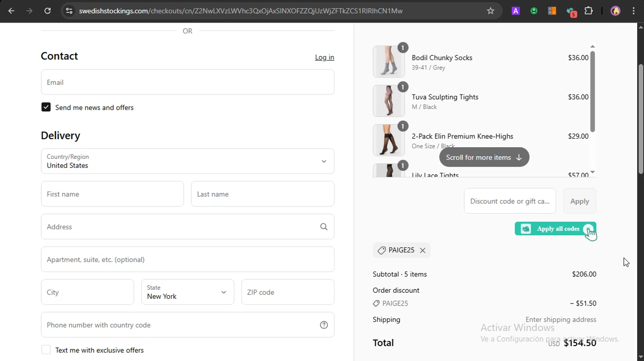Click the Tuva Sculpting Tights thumbnail
Screen dimensions: 644x361
click(389, 101)
